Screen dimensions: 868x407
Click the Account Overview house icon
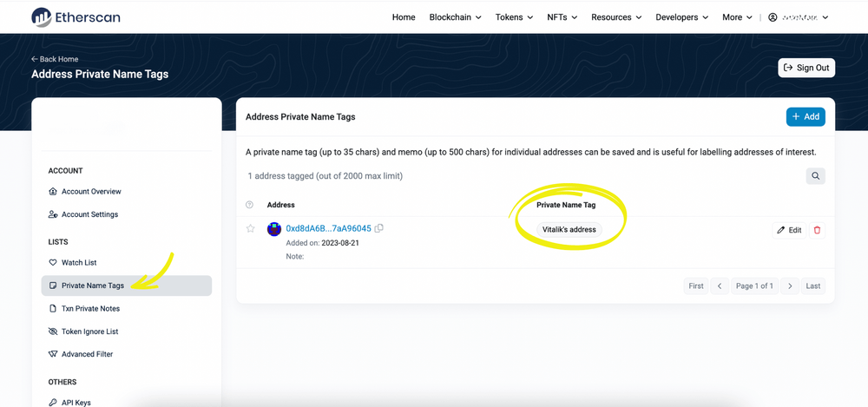(x=53, y=192)
